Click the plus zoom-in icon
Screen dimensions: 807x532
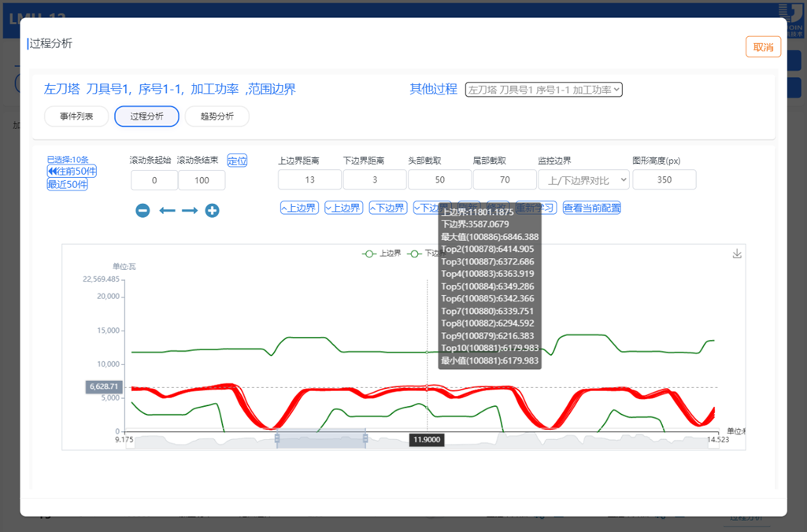click(212, 210)
